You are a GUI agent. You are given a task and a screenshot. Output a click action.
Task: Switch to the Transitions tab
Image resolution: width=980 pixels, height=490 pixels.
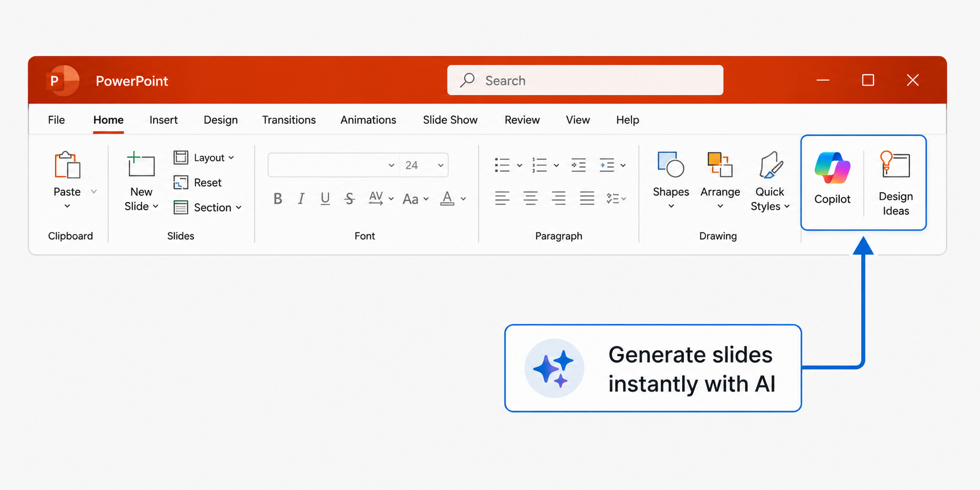point(289,120)
